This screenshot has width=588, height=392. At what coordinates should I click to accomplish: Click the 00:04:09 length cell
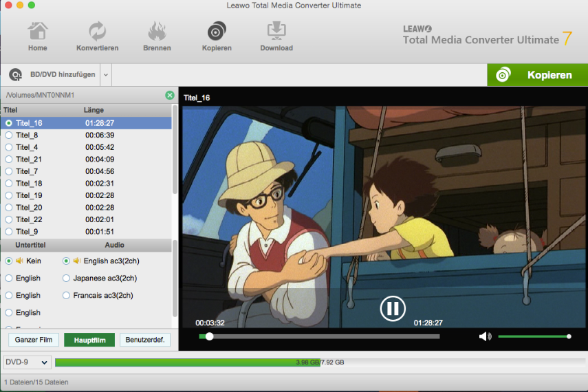point(100,159)
